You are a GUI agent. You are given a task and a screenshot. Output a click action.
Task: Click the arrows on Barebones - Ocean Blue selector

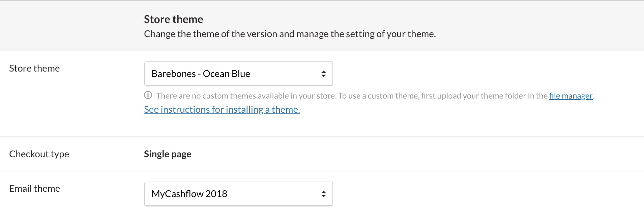pyautogui.click(x=323, y=74)
